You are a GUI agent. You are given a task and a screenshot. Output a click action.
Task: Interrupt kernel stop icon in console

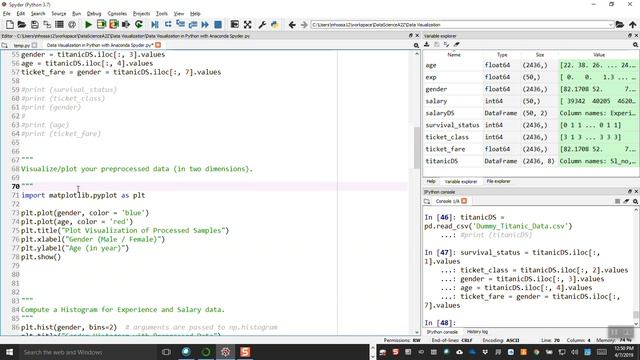pos(618,201)
